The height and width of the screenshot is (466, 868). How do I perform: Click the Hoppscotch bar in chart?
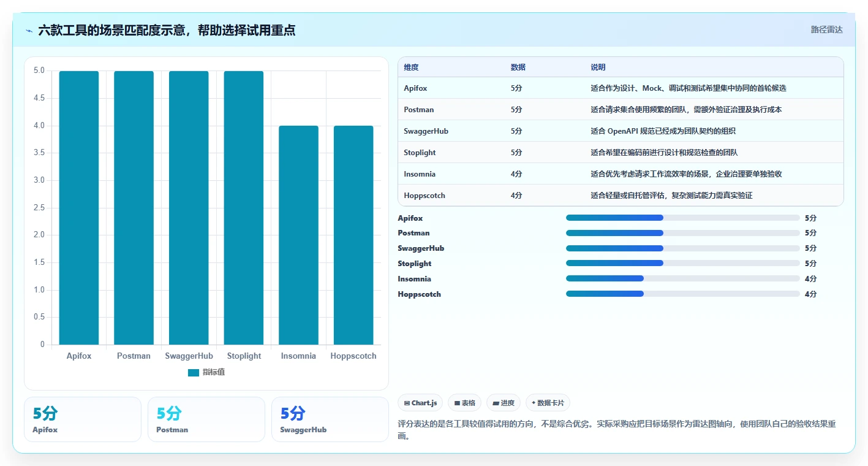[x=353, y=235]
